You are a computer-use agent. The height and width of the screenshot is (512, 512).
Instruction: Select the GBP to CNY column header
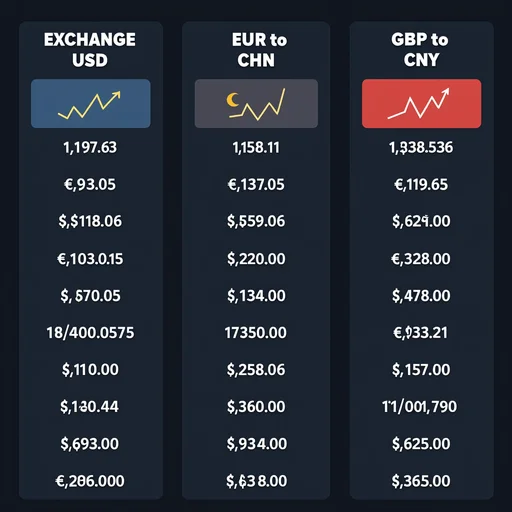pos(421,50)
